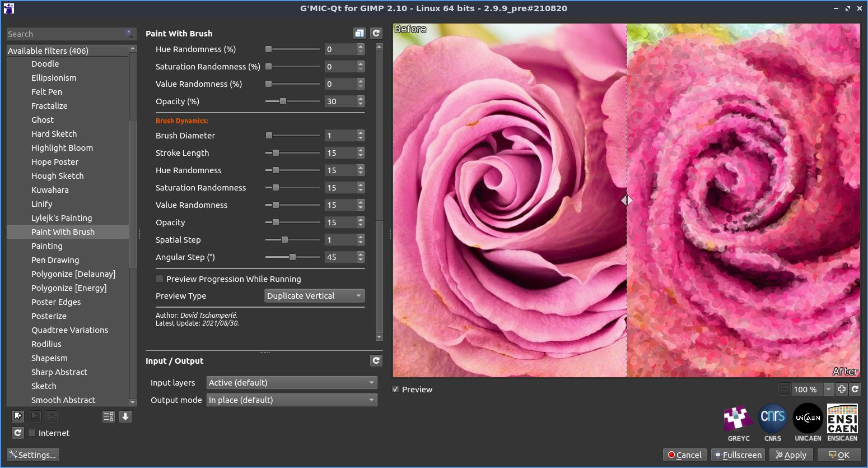Screen dimensions: 868x468
Task: Click the update filters refresh icon beside Internet
Action: pos(18,433)
